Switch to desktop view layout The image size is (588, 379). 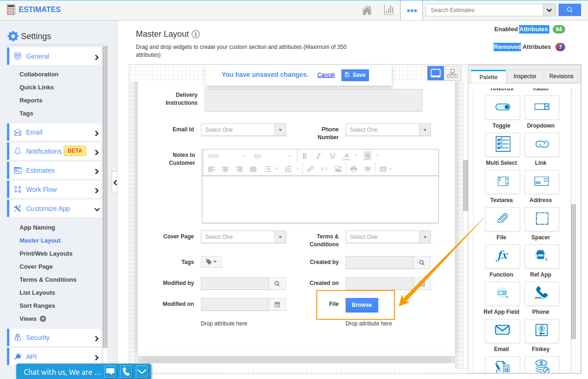tap(435, 73)
